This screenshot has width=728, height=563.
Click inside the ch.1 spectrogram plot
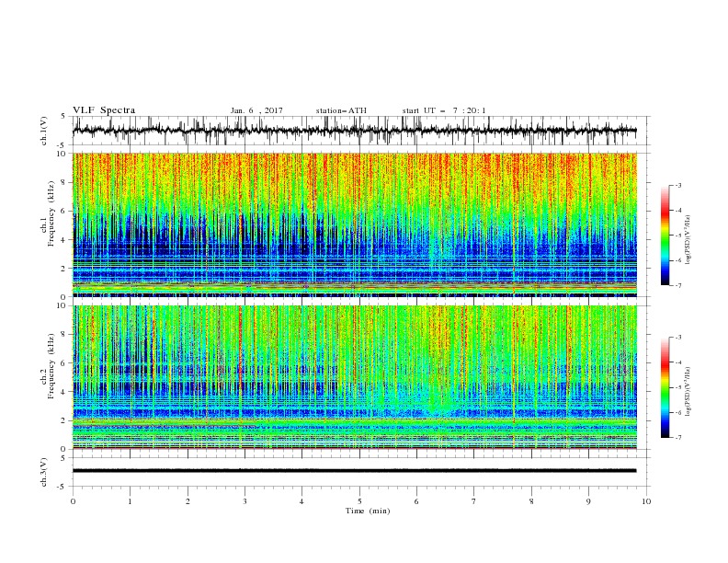pyautogui.click(x=354, y=224)
